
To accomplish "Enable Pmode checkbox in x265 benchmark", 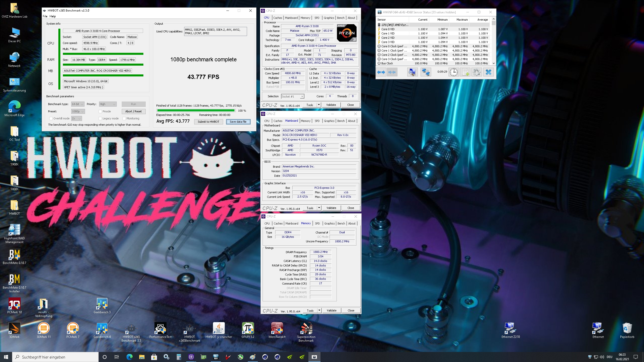I will pos(100,111).
